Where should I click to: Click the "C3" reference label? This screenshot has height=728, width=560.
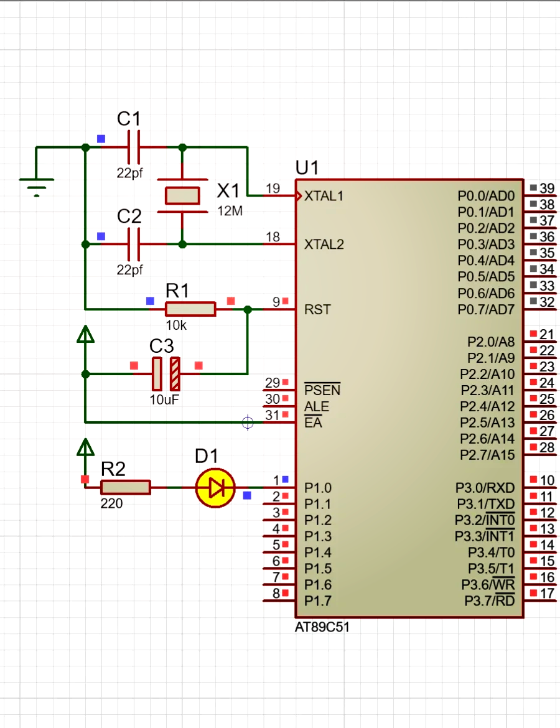162,346
